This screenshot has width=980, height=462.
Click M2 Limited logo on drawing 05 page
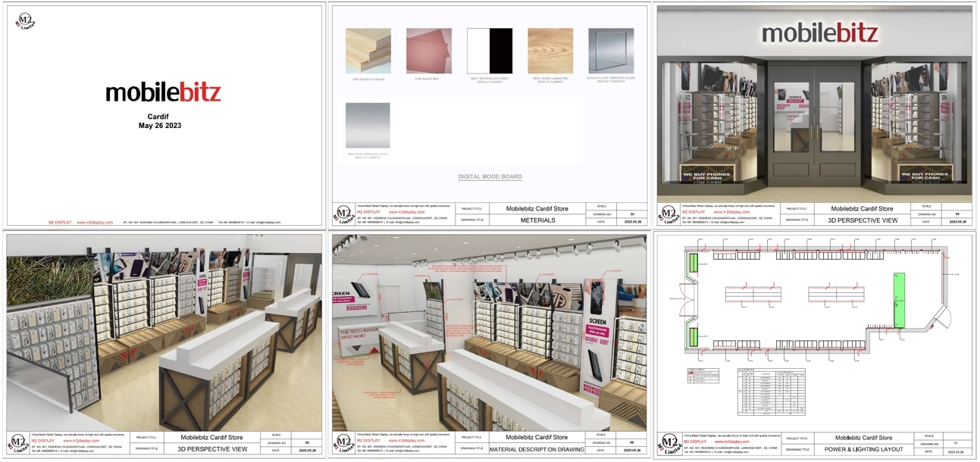pos(19,443)
